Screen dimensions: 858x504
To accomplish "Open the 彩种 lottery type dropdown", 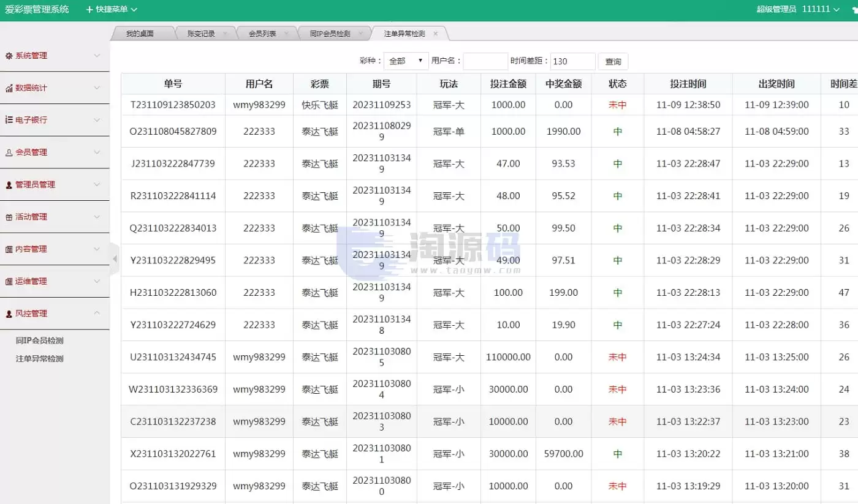I will [406, 61].
